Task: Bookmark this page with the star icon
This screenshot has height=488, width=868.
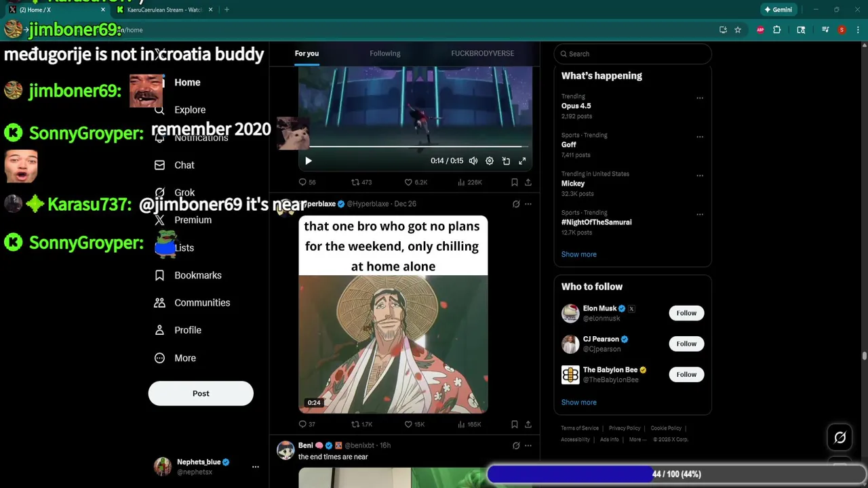Action: [738, 30]
